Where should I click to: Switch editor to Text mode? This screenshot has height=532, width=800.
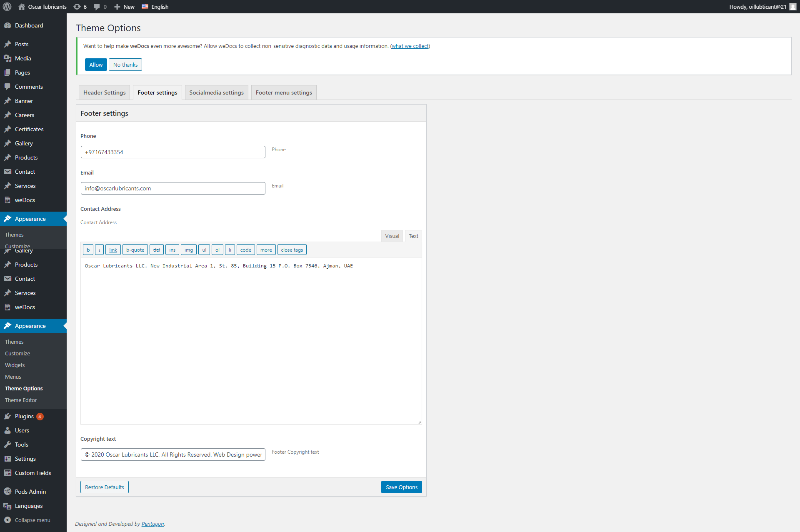click(413, 236)
